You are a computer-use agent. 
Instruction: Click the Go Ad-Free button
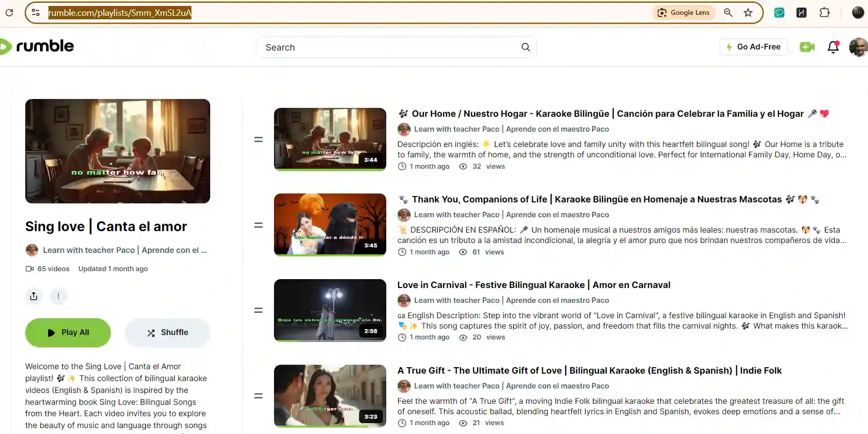753,47
